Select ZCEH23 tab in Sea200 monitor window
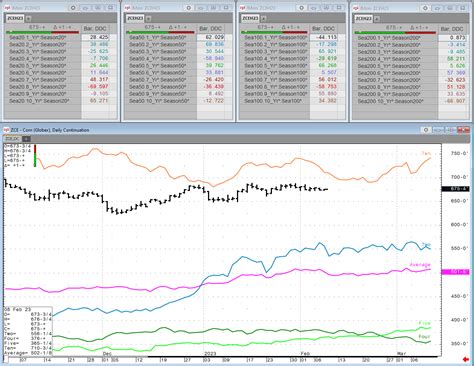Screen dimensions: 474x366 point(363,19)
